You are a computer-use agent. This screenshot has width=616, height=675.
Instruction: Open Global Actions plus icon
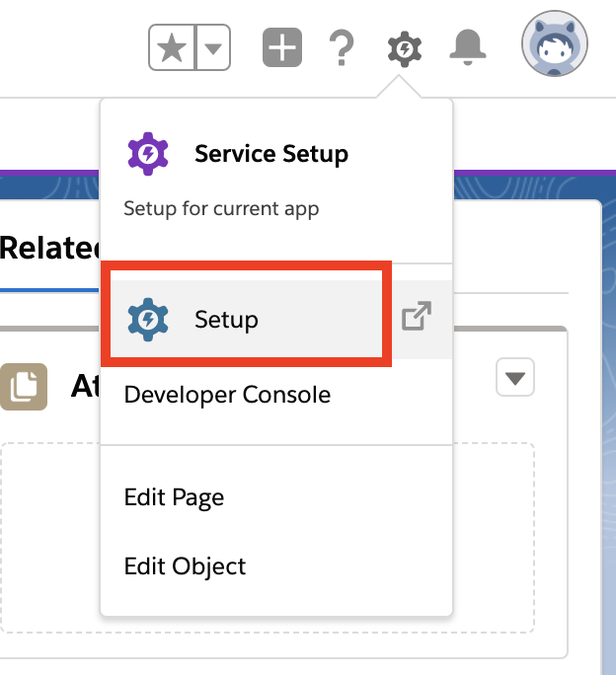(x=281, y=47)
